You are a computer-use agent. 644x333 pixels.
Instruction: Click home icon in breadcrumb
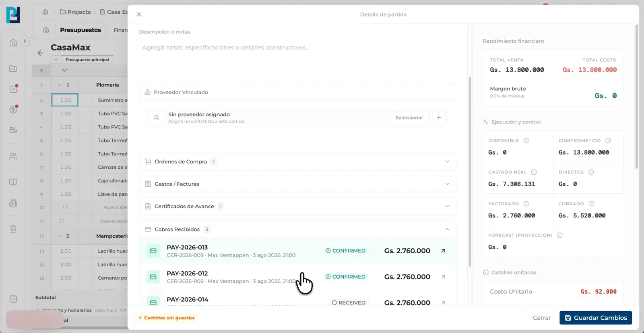pyautogui.click(x=45, y=12)
